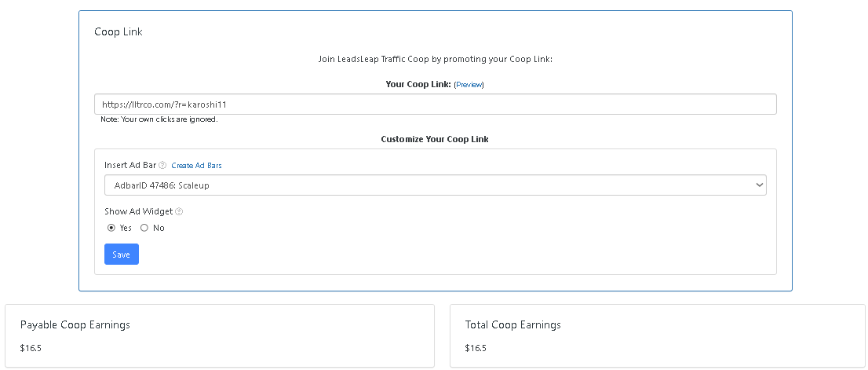Click the Join LeadsLeap Traffic Coop instruction text

(x=435, y=59)
